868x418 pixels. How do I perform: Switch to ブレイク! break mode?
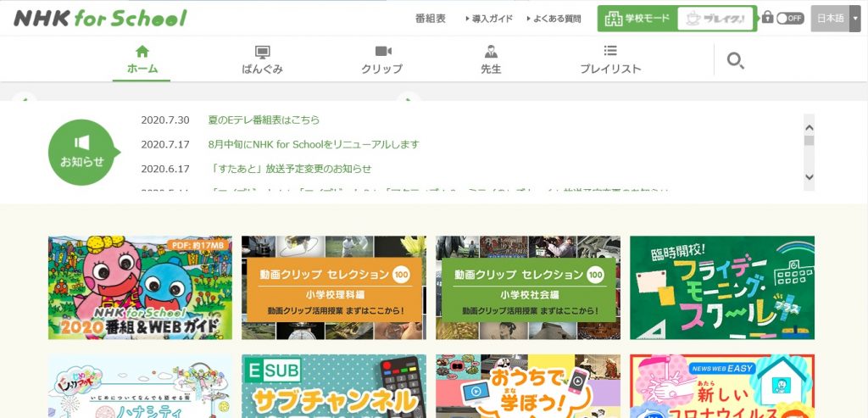coord(715,19)
